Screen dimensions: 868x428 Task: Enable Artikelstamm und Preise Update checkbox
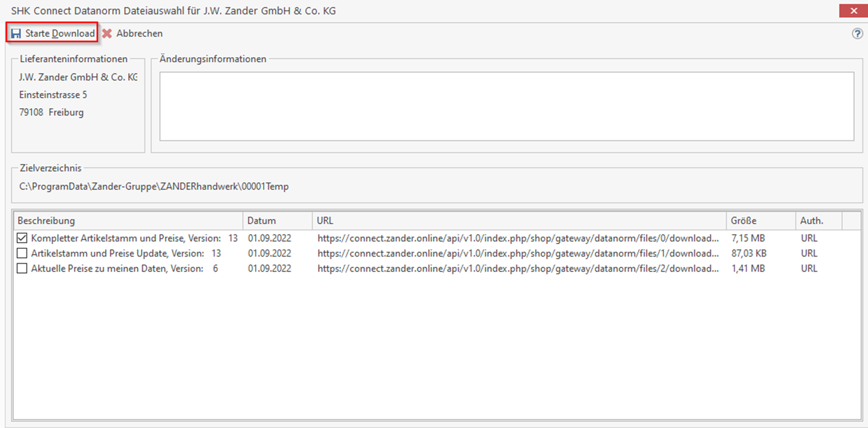pyautogui.click(x=22, y=254)
